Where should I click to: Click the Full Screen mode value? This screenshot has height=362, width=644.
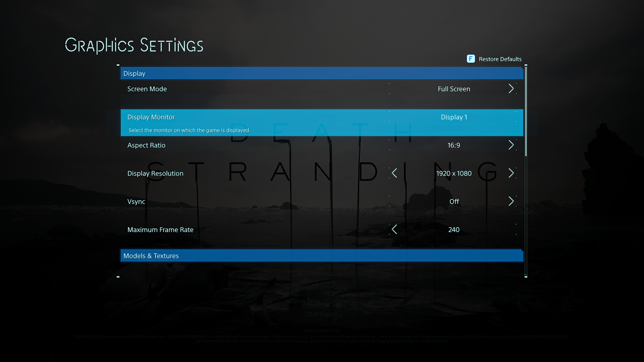pyautogui.click(x=454, y=89)
